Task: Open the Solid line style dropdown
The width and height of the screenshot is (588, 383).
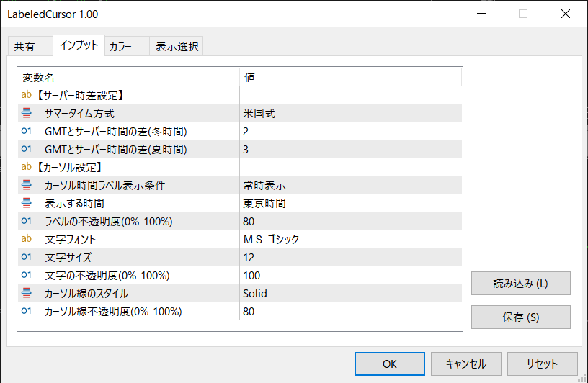Action: click(x=350, y=293)
